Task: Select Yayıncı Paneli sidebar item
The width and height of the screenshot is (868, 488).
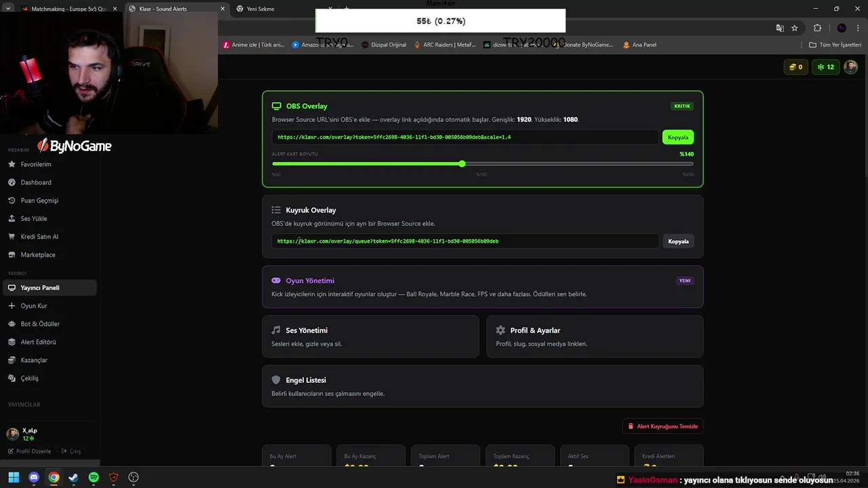Action: click(48, 287)
